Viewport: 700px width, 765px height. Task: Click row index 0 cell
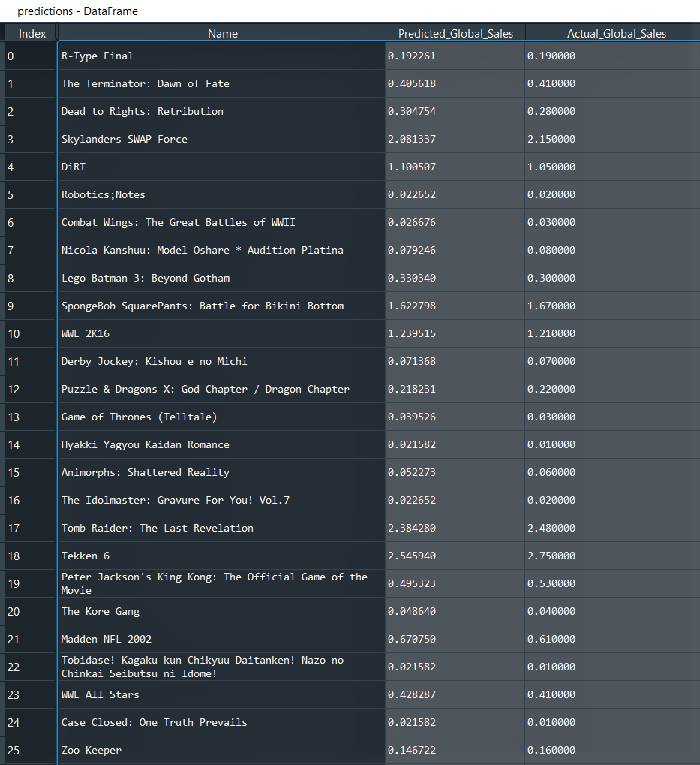pyautogui.click(x=30, y=56)
